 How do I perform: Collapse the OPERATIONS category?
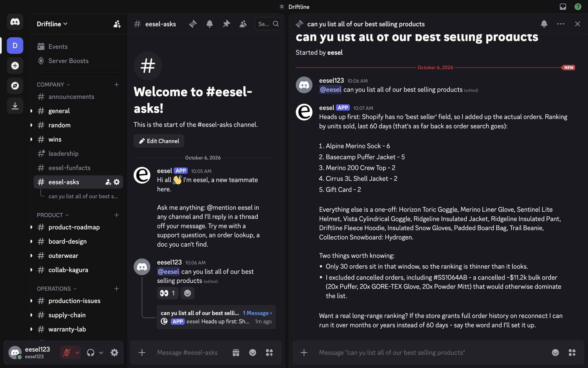click(57, 289)
